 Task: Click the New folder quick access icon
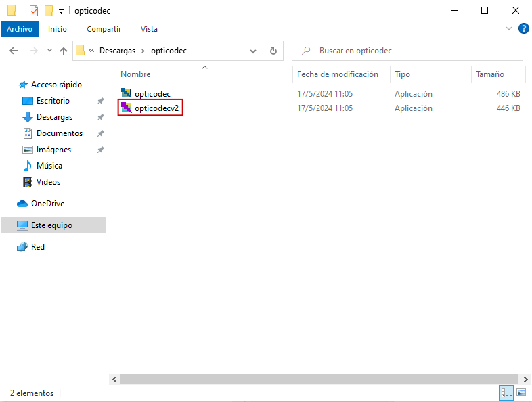49,10
